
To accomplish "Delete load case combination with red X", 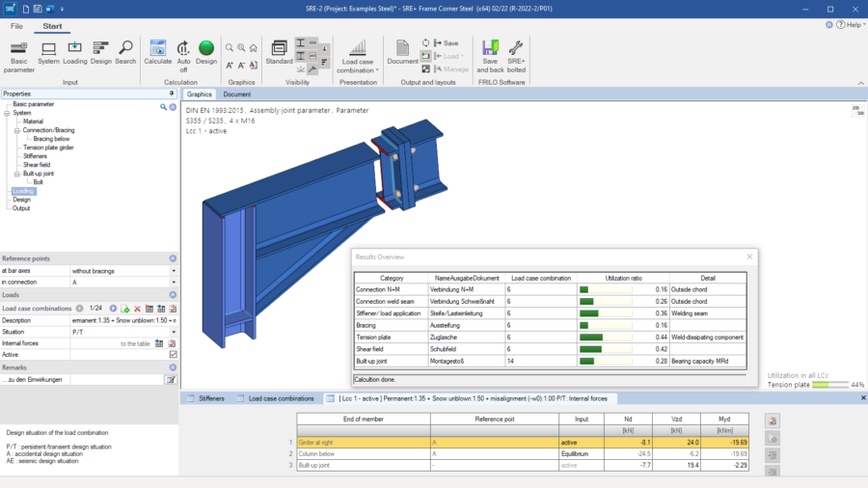I will tap(137, 308).
